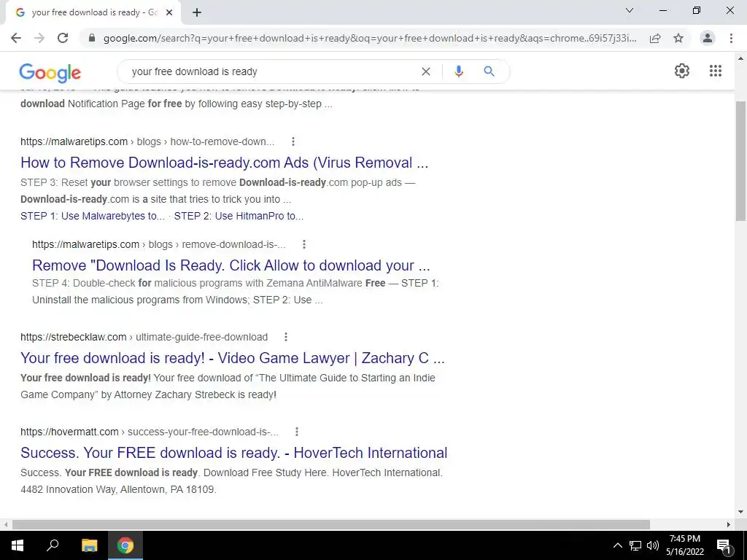Click 'STEP 2: Use HitmanPro to...' sitelink
Screen dimensions: 747x560
(x=239, y=216)
